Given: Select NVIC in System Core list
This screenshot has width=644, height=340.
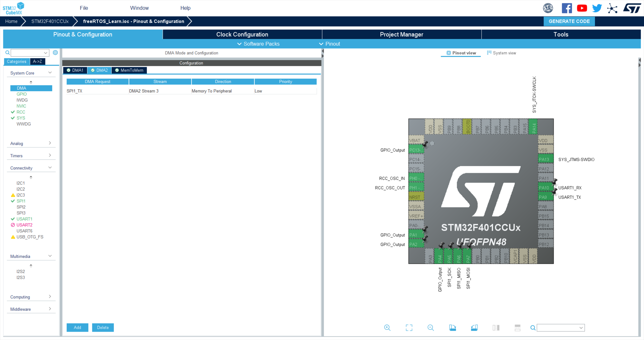Looking at the screenshot, I should pyautogui.click(x=21, y=106).
